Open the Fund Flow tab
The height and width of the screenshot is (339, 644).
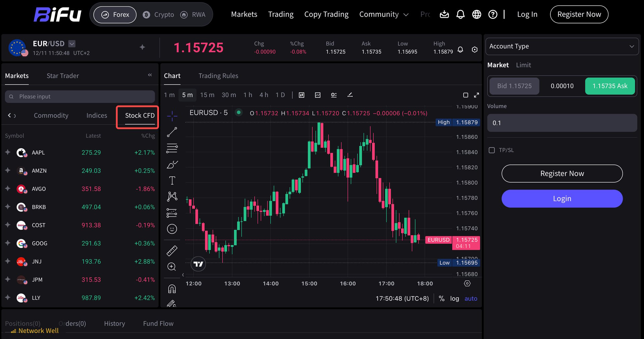coord(158,324)
